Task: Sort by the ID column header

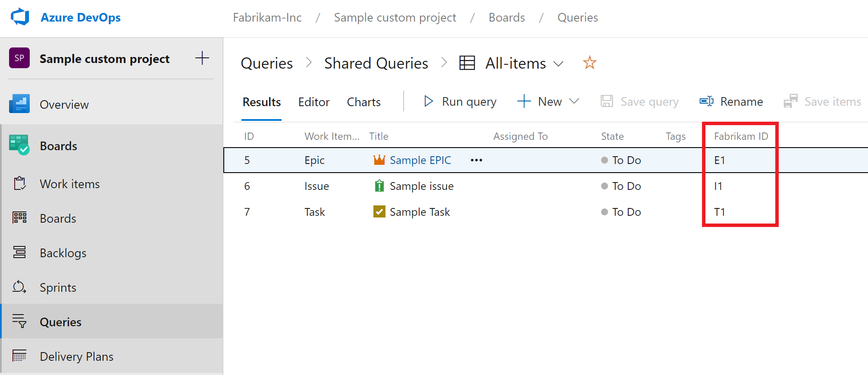Action: pos(249,136)
